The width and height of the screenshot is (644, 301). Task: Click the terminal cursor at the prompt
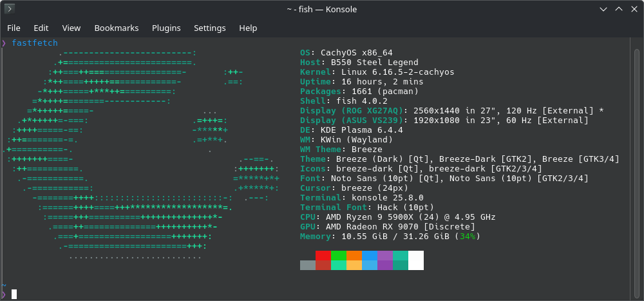tap(14, 294)
